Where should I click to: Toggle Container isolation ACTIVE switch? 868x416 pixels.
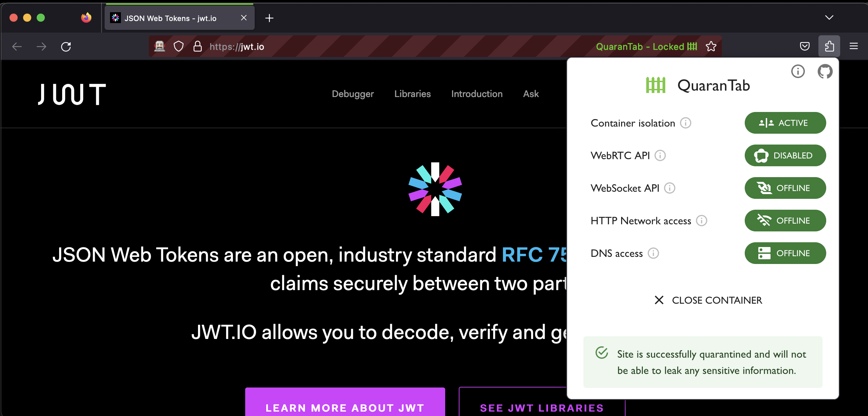point(785,123)
